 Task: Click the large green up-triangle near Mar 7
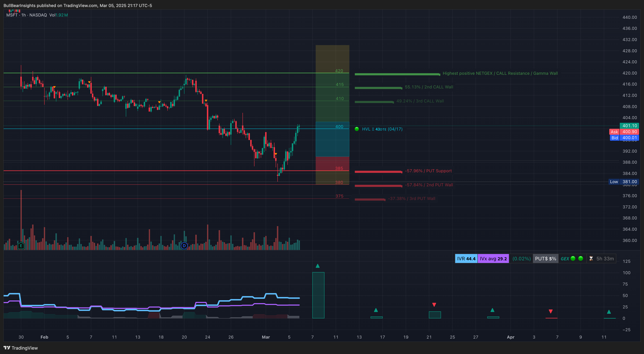317,266
